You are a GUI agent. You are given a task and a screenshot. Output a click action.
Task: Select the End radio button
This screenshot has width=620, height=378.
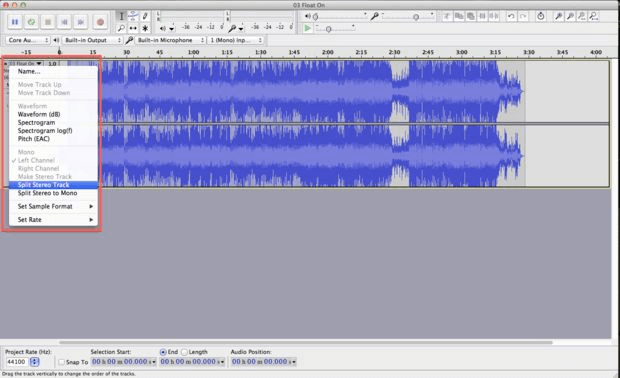(163, 352)
